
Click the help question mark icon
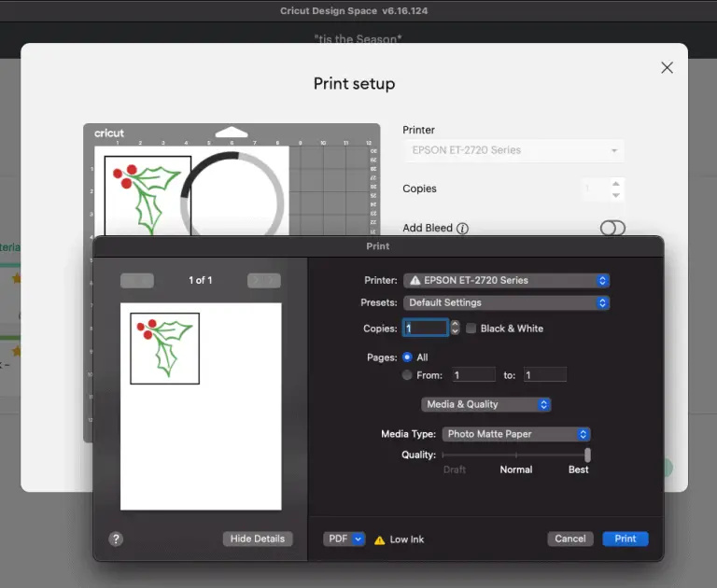pos(116,539)
